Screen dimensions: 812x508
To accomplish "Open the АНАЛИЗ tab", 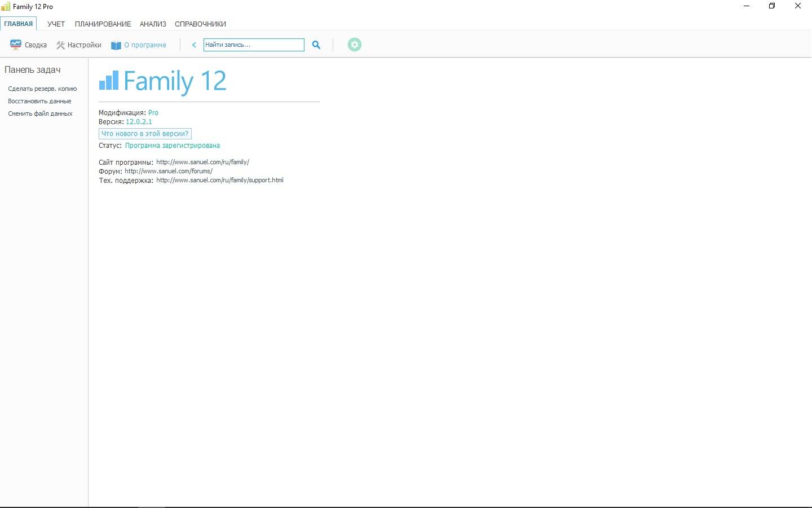I will pyautogui.click(x=153, y=24).
